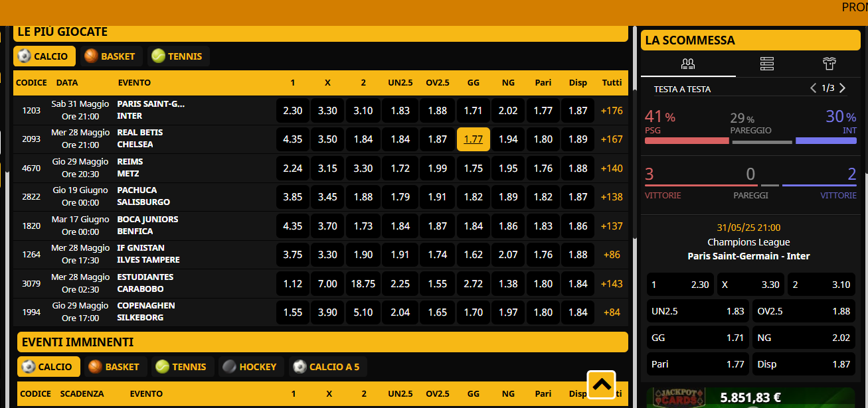868x408 pixels.
Task: Click the PSG 41% red bar
Action: coord(687,141)
